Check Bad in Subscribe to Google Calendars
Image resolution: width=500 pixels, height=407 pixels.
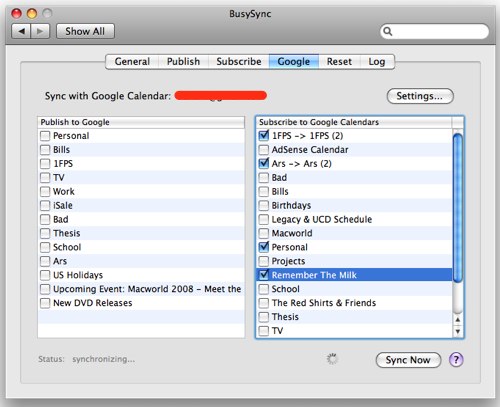(264, 178)
